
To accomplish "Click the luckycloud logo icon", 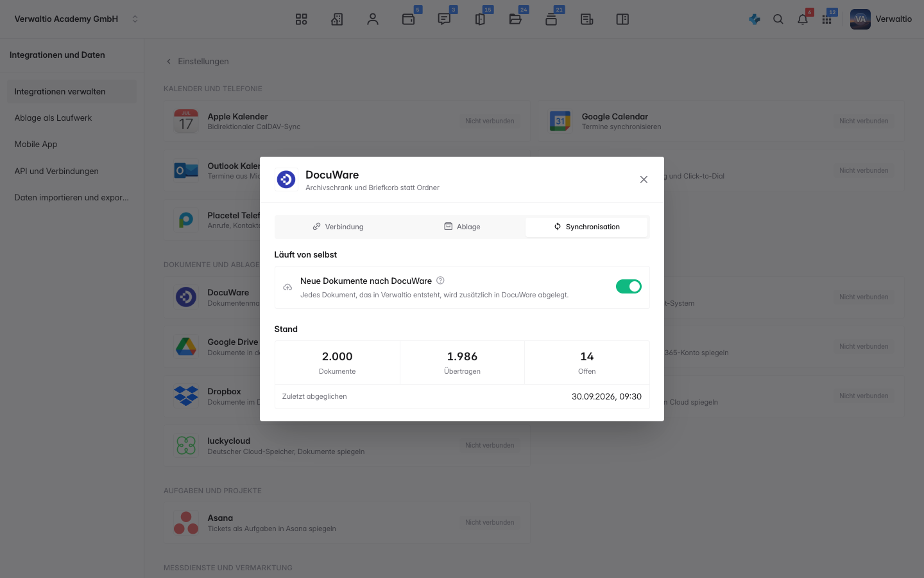I will pyautogui.click(x=186, y=446).
